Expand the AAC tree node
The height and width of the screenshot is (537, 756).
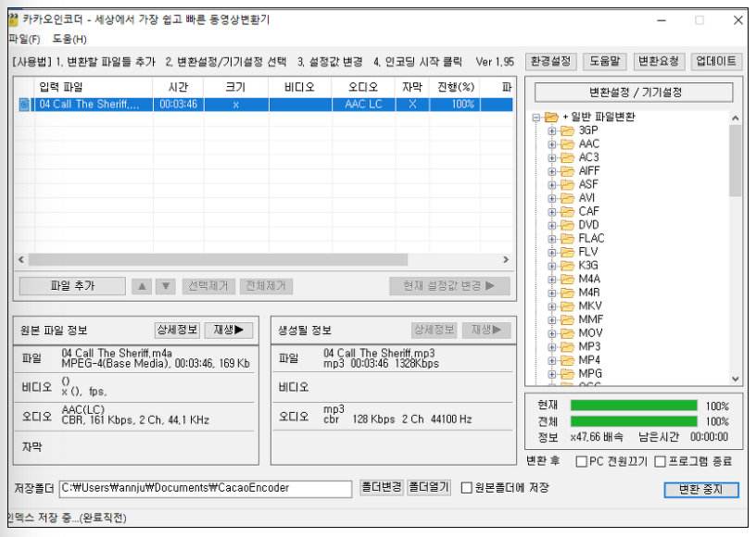[552, 144]
